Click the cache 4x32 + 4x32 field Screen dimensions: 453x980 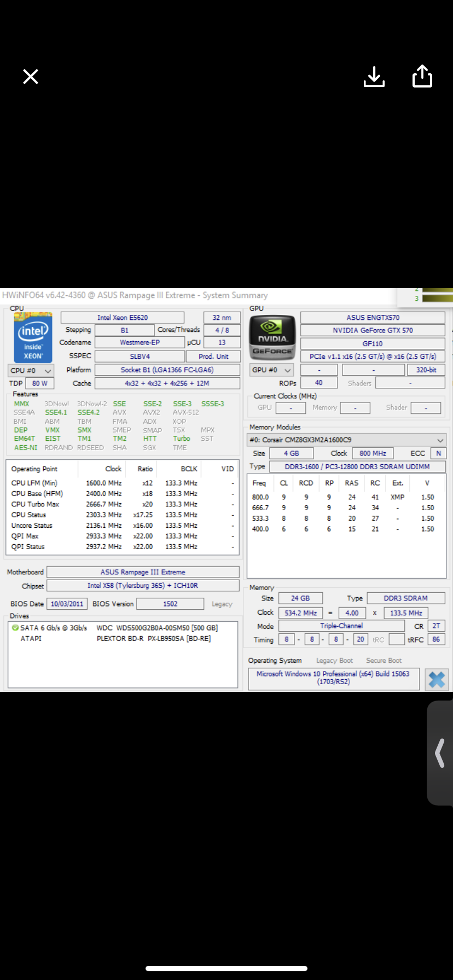coord(167,383)
